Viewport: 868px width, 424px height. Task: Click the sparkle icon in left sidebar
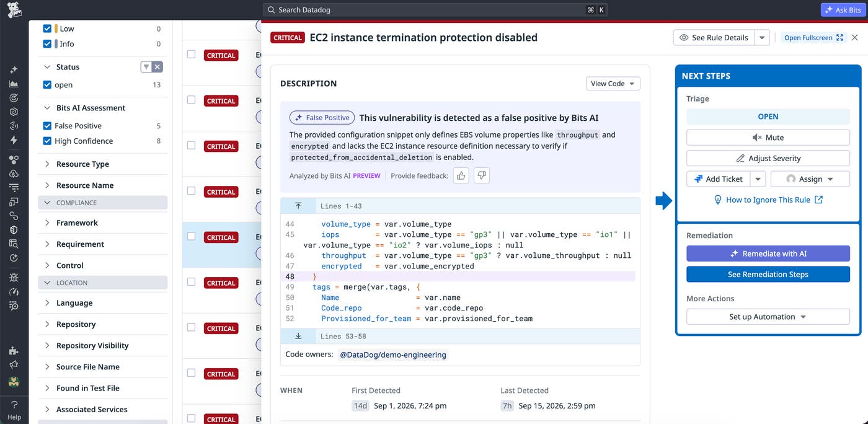click(14, 70)
